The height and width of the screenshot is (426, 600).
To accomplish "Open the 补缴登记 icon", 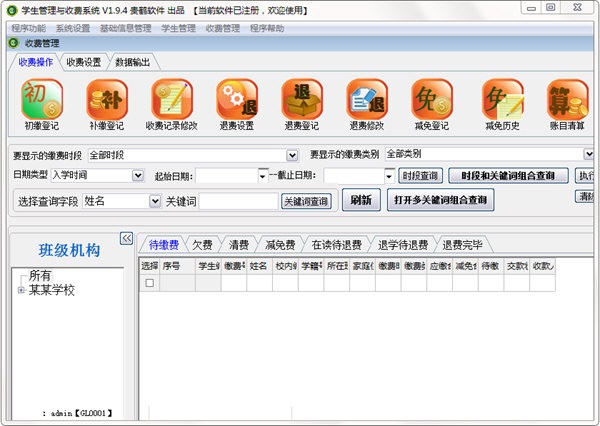I will [x=107, y=100].
